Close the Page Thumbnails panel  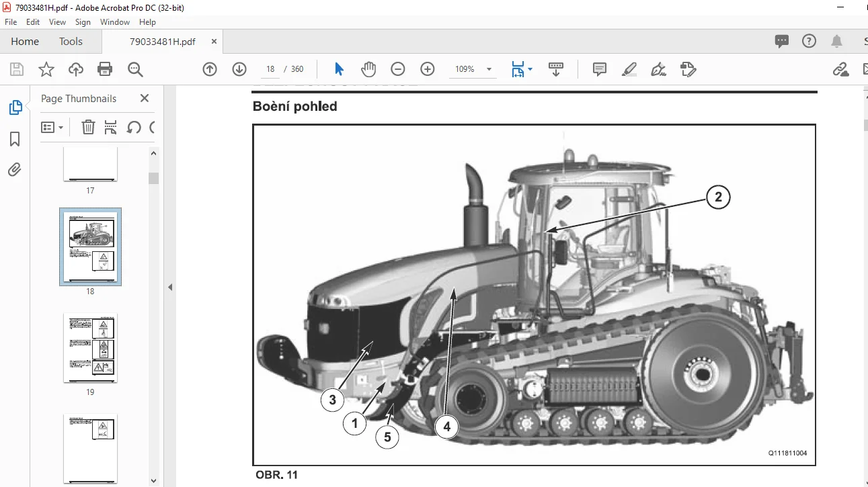(x=145, y=99)
